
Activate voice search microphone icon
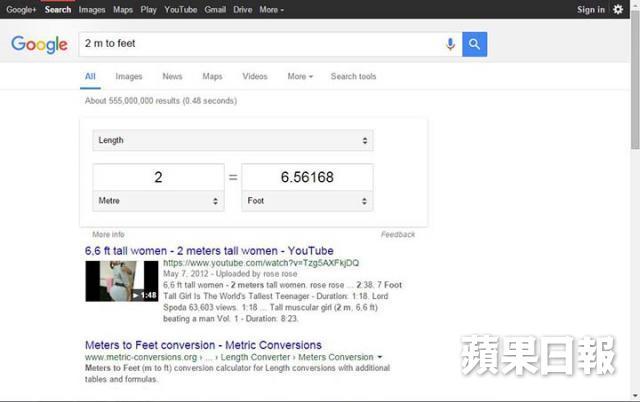point(450,44)
